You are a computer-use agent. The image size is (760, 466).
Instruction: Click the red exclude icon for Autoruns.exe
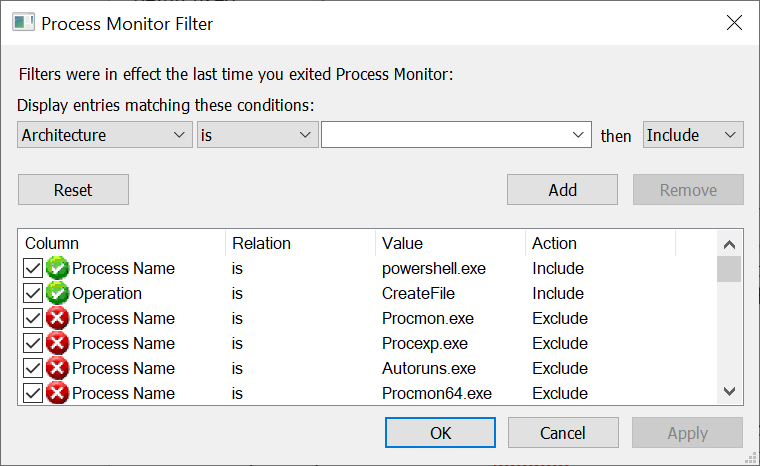pos(57,368)
